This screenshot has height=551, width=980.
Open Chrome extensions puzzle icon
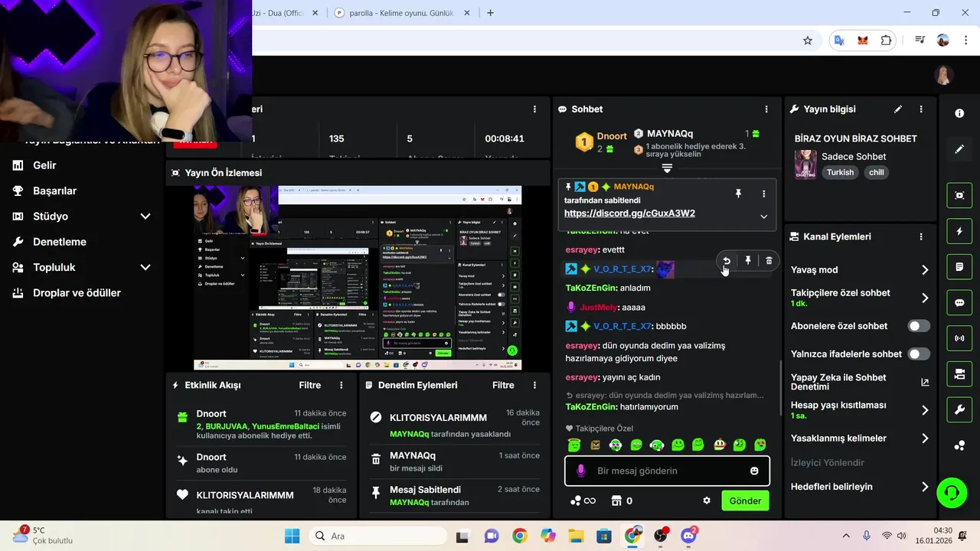tap(886, 41)
